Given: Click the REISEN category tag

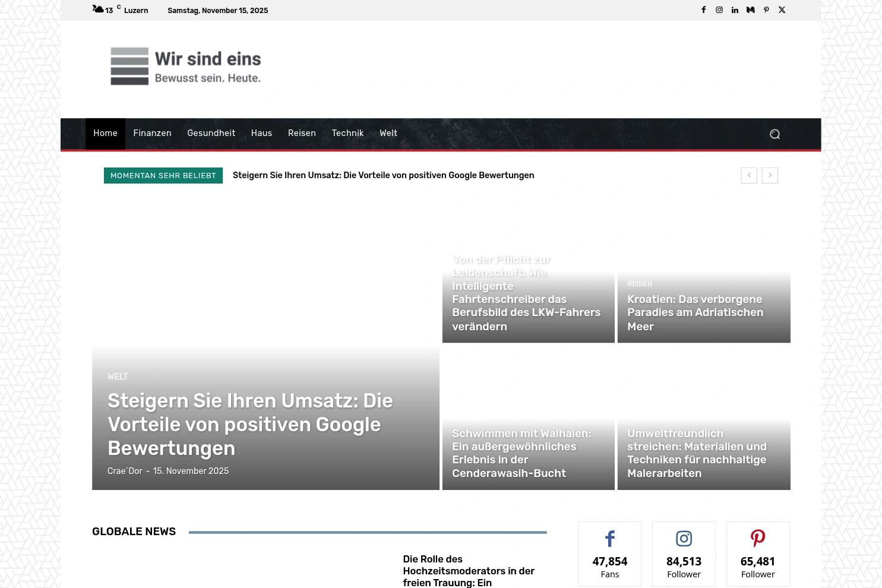Looking at the screenshot, I should pos(640,284).
